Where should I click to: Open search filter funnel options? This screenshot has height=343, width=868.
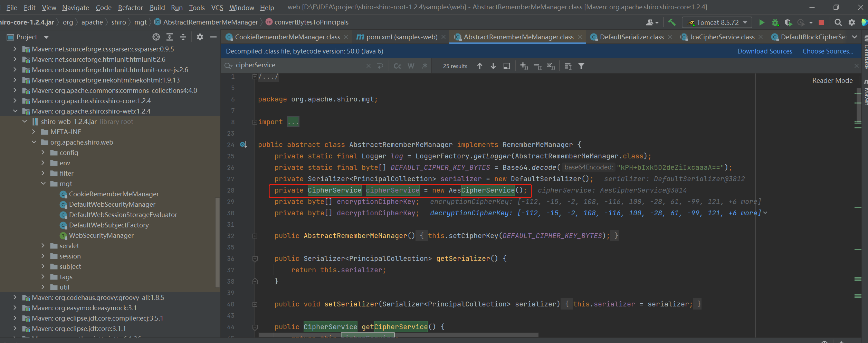[581, 66]
